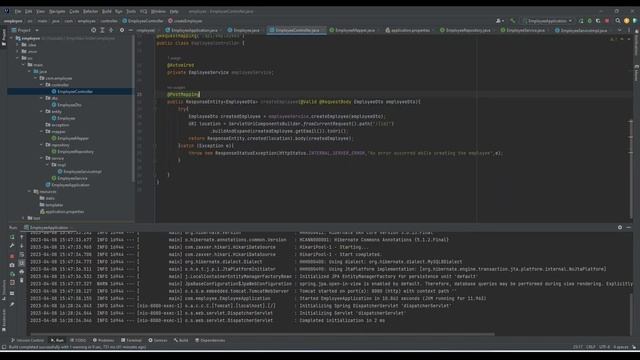This screenshot has height=360, width=640.
Task: Click the Rerun icon in Run panel
Action: [x=12, y=237]
